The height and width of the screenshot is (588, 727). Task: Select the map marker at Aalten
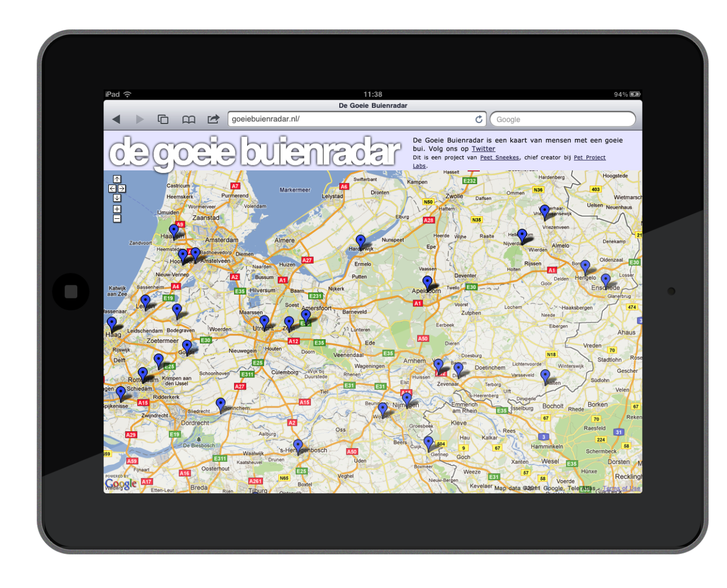(545, 376)
